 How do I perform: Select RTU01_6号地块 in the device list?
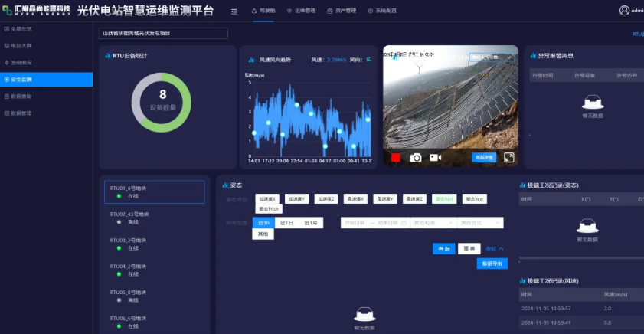tap(155, 192)
